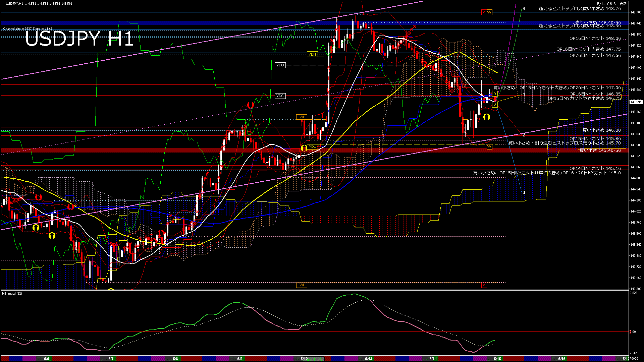644x362 pixels.
Task: Click W marker below the 145.70 label
Action: 489,147
